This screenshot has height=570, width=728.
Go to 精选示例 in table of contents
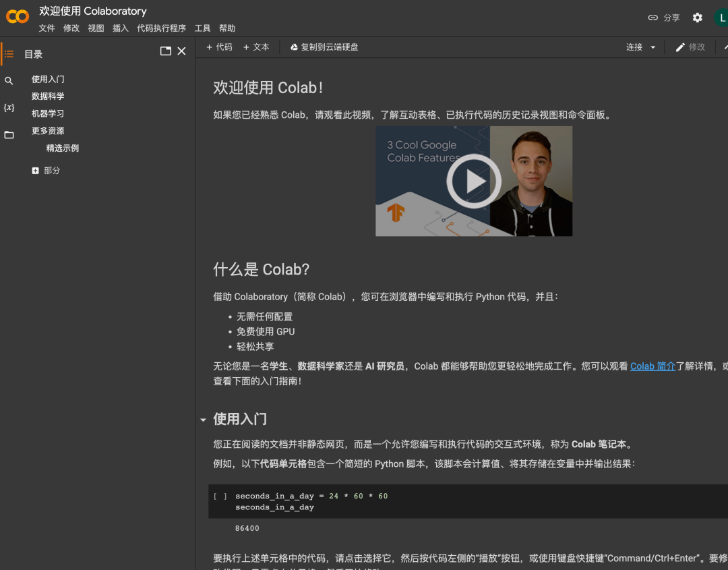63,148
